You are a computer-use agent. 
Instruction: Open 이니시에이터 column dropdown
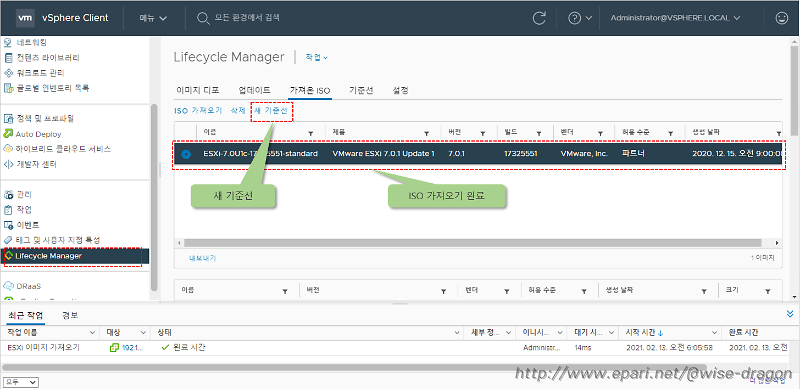pyautogui.click(x=559, y=333)
